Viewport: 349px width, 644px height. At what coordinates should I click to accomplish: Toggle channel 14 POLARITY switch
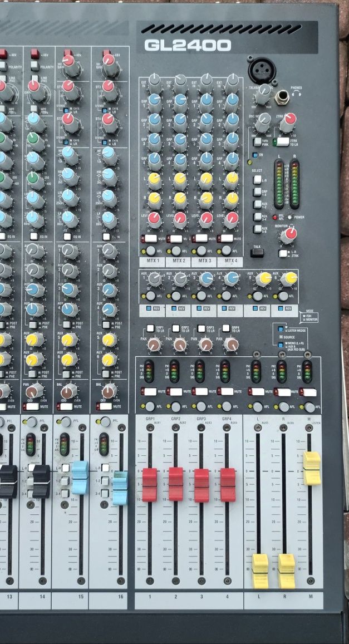click(x=35, y=66)
